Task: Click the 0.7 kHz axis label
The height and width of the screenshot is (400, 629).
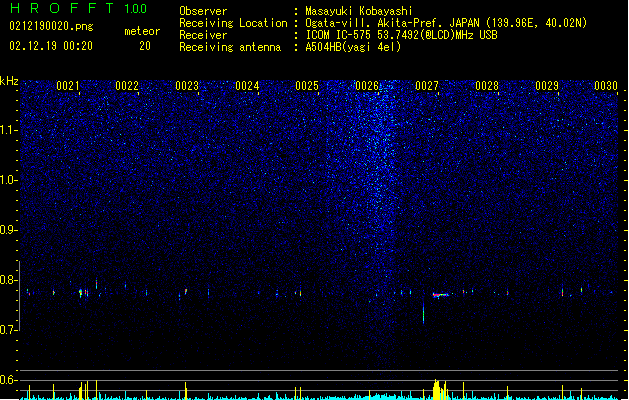Action: coord(9,330)
